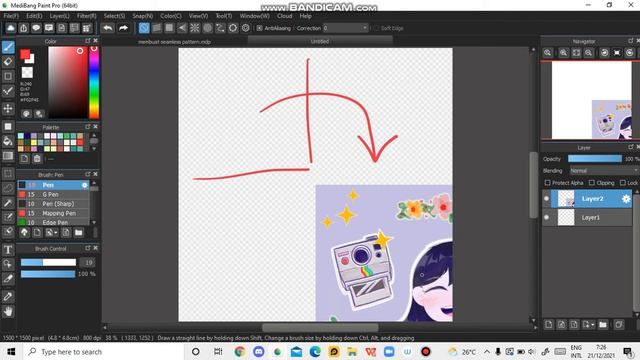Viewport: 640px width, 360px height.
Task: Turn snap off with the blue toolbar icon
Action: tap(144, 28)
